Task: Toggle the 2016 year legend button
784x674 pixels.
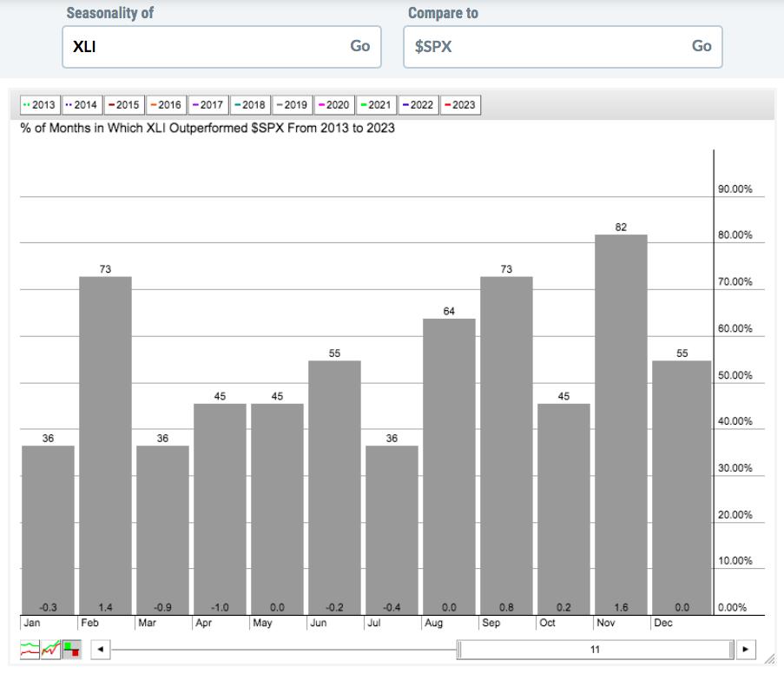Action: pyautogui.click(x=166, y=105)
